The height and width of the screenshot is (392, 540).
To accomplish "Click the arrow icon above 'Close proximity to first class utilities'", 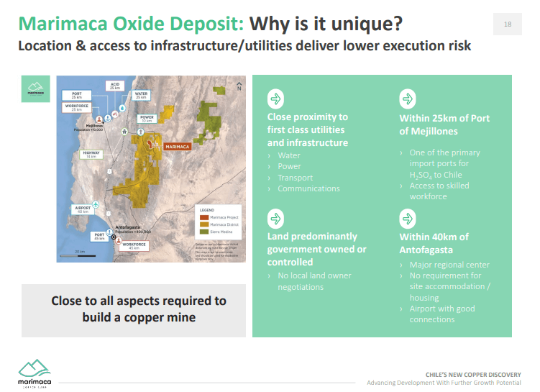I will point(275,99).
